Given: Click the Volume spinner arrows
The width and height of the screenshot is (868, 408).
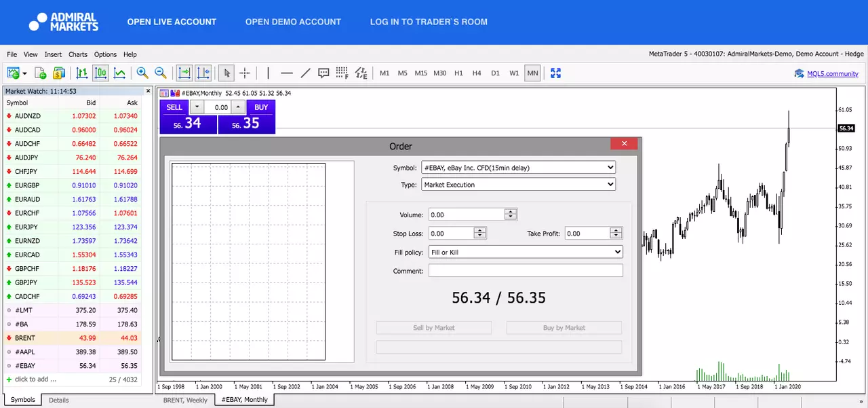Looking at the screenshot, I should tap(511, 215).
